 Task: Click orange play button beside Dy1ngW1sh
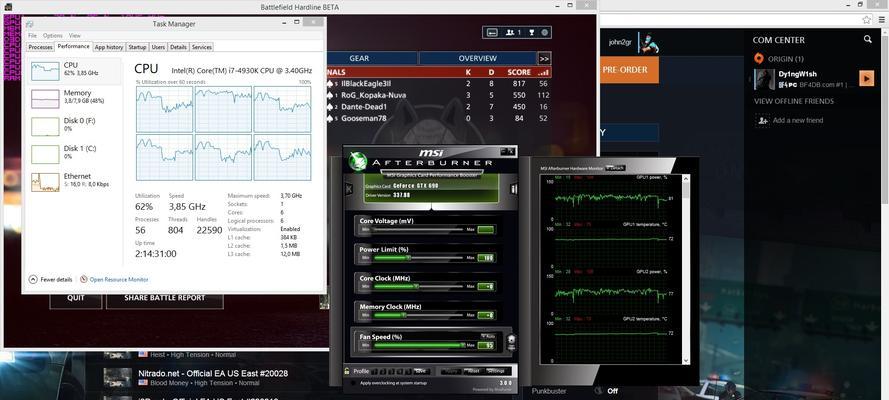coord(866,78)
